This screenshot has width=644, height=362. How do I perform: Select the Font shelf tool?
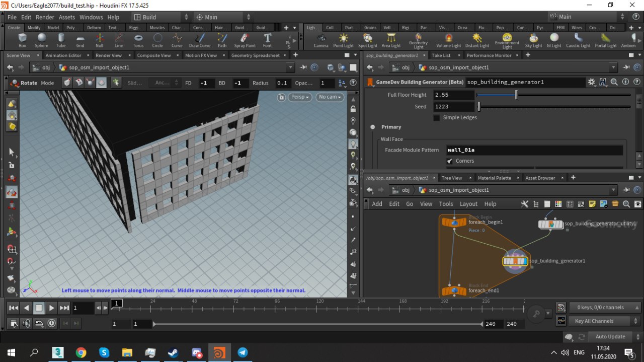[267, 40]
